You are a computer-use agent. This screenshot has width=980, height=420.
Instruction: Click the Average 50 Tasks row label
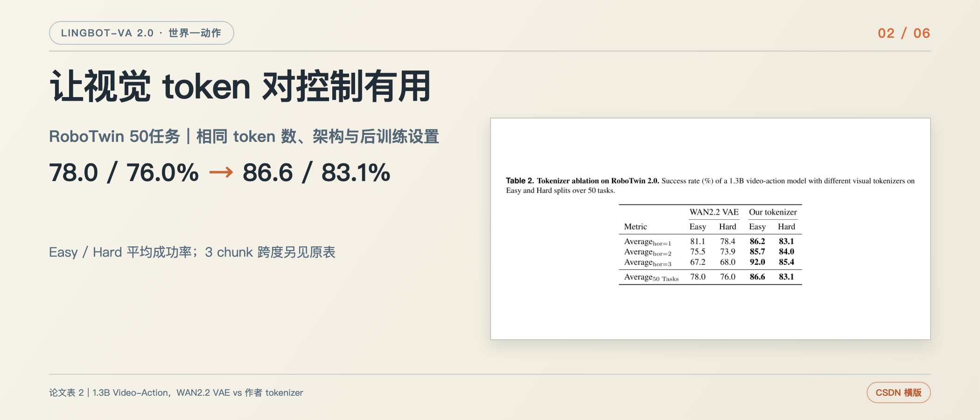(x=651, y=277)
